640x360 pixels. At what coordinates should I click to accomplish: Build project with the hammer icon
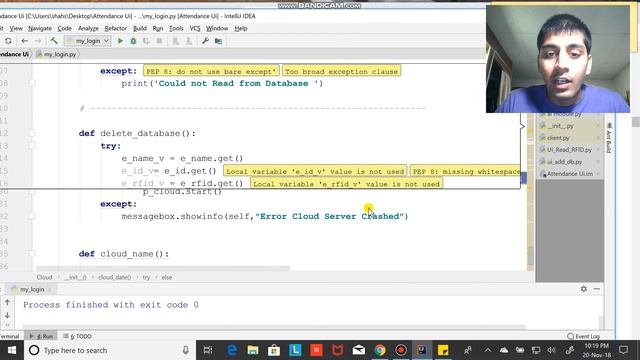pos(54,41)
